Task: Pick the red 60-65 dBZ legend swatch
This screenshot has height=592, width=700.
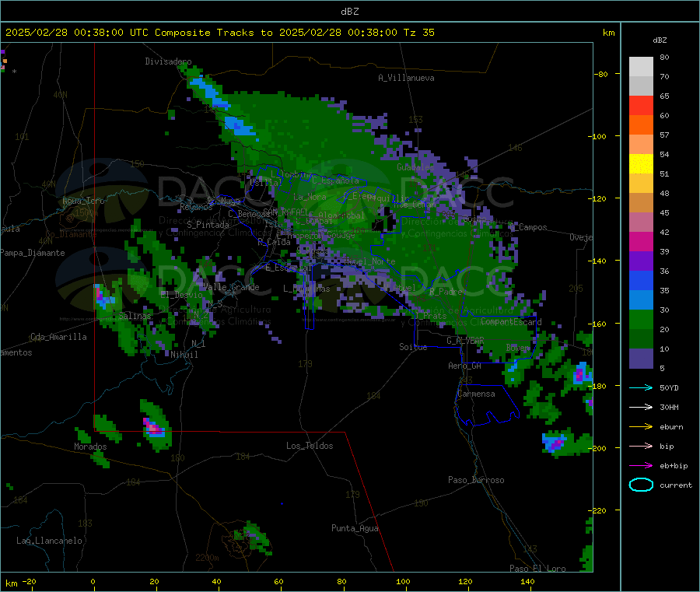Action: [x=641, y=105]
